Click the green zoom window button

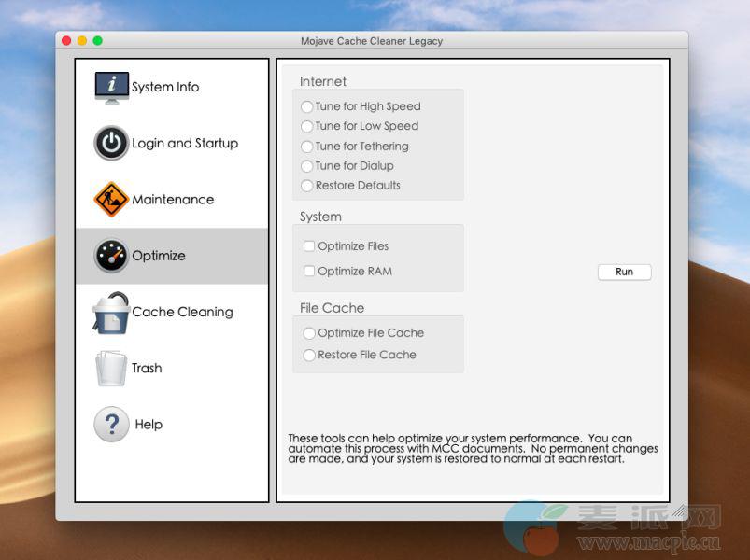point(97,41)
